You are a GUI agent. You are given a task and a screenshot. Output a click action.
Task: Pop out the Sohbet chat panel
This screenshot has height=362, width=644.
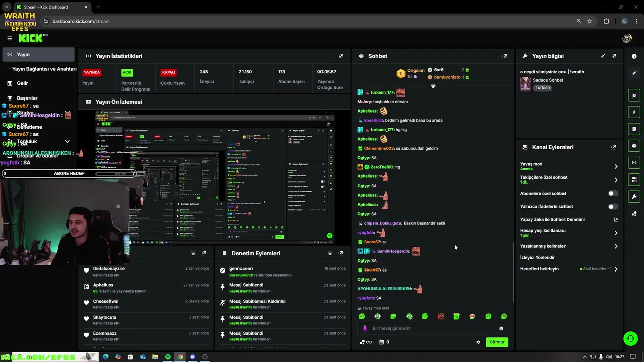click(x=505, y=56)
